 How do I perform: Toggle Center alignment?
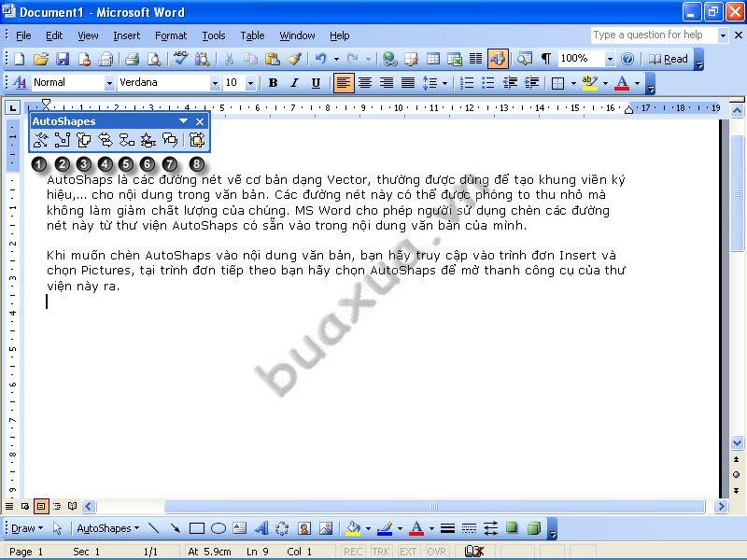[x=365, y=83]
